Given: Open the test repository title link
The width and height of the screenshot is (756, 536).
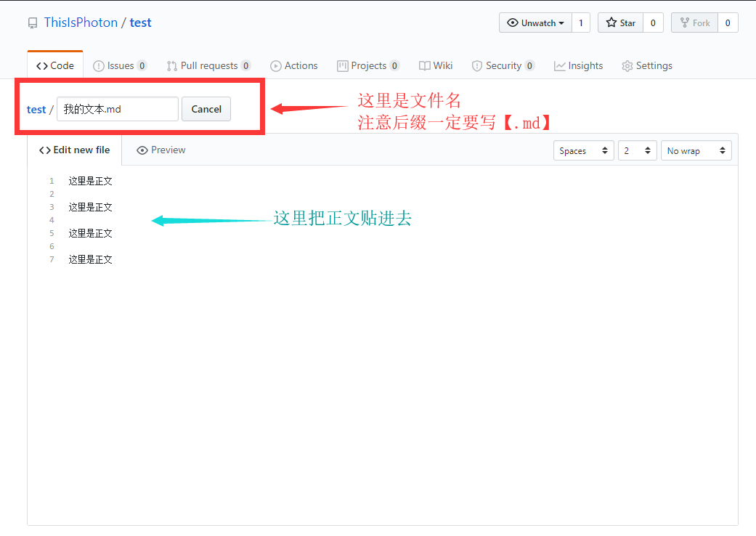Looking at the screenshot, I should coord(140,23).
